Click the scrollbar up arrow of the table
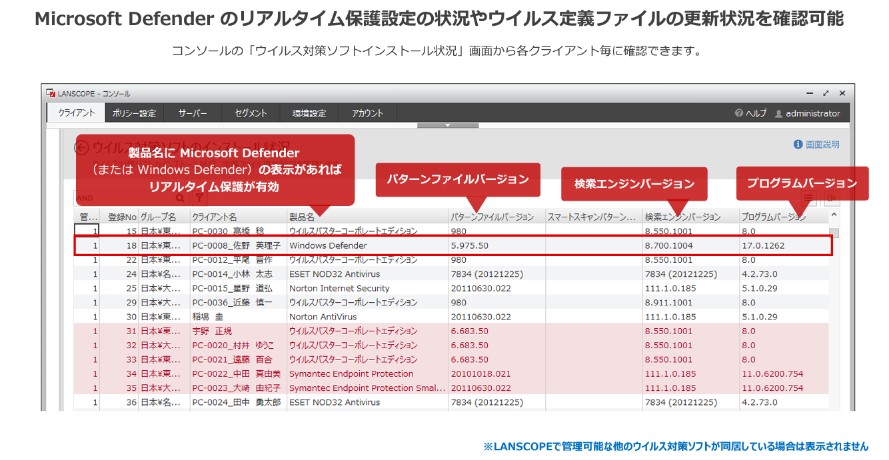 click(x=833, y=216)
